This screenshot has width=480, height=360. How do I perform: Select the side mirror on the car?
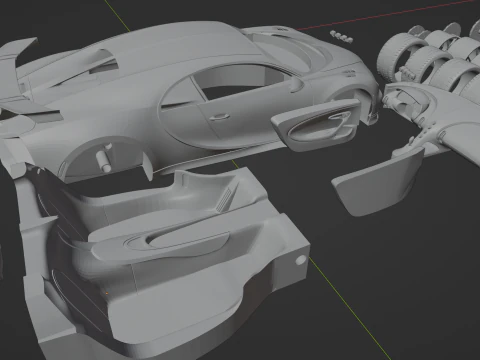pyautogui.click(x=297, y=85)
